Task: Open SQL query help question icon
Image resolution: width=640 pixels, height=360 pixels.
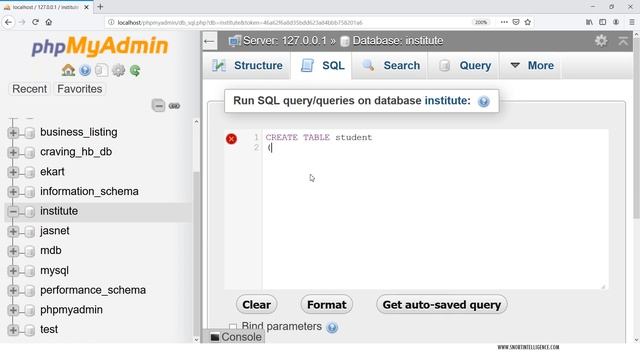Action: pyautogui.click(x=484, y=101)
